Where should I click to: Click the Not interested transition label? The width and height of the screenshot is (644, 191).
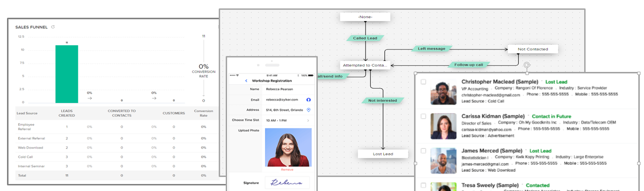point(383,100)
